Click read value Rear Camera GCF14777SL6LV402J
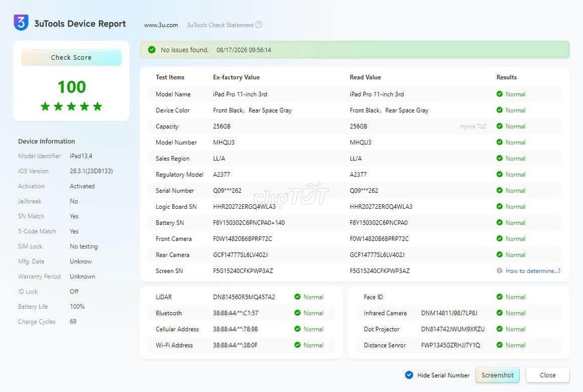Viewport: 583px width, 392px height. click(x=377, y=255)
